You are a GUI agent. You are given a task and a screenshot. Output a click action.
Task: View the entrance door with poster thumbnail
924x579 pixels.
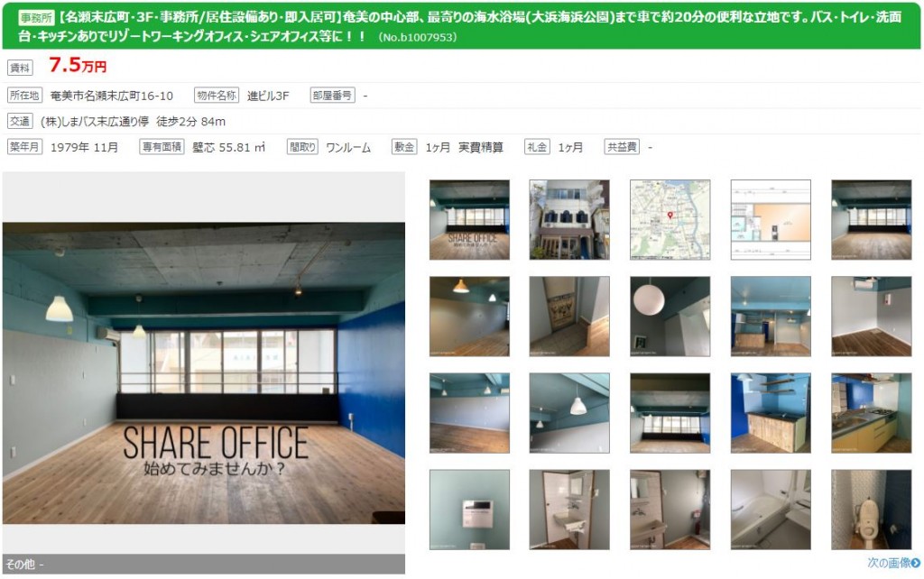coord(569,317)
